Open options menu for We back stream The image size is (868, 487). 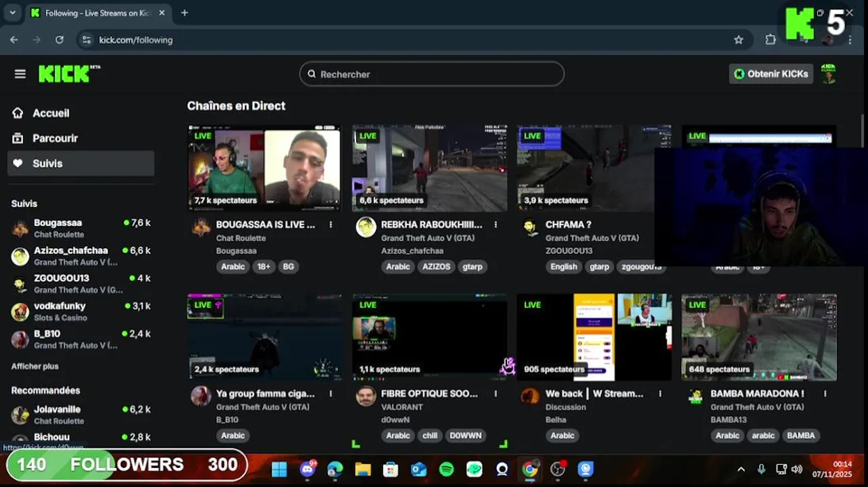point(660,394)
